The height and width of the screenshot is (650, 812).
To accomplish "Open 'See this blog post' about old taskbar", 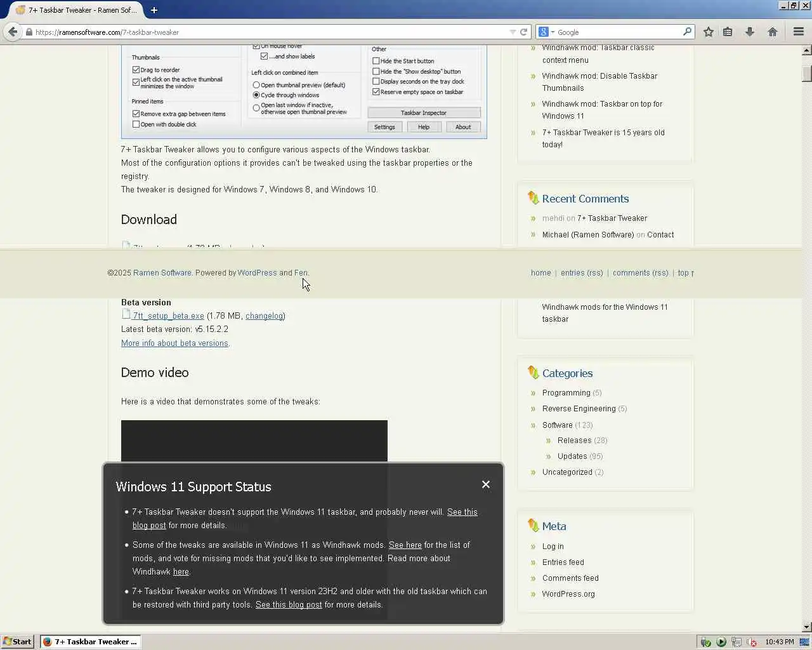I will pos(289,604).
